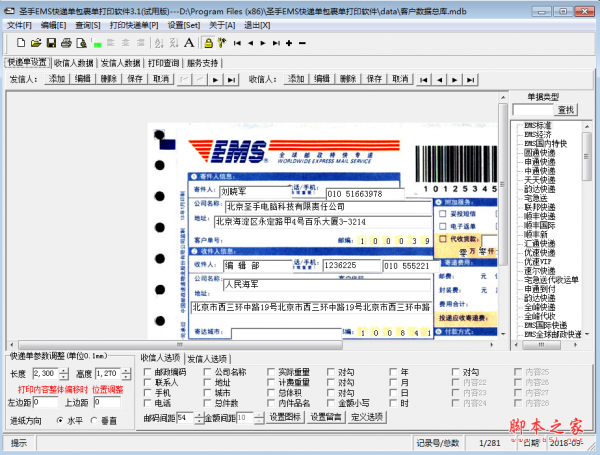Go to previous record in main toolbar

250,43
